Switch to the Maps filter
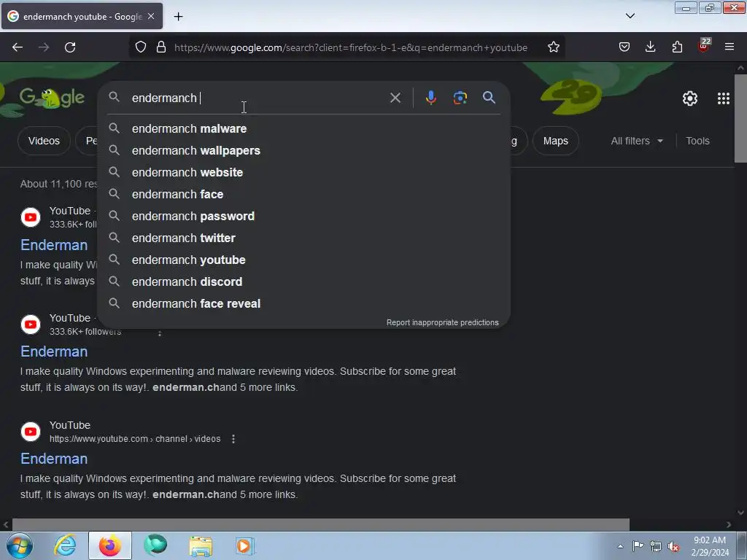Screen dimensions: 747x560 coord(555,141)
